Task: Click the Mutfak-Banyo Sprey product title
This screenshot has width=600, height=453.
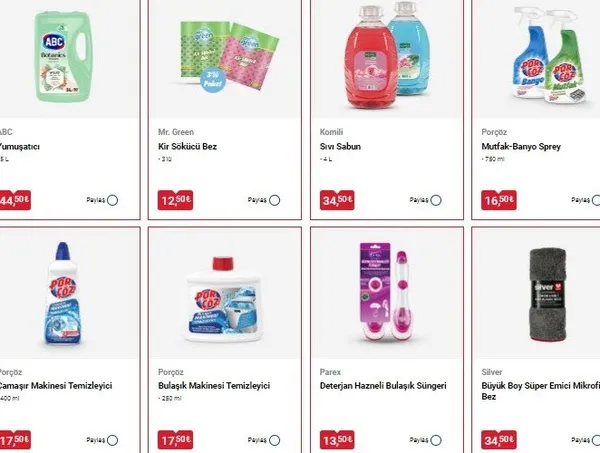Action: click(x=521, y=147)
